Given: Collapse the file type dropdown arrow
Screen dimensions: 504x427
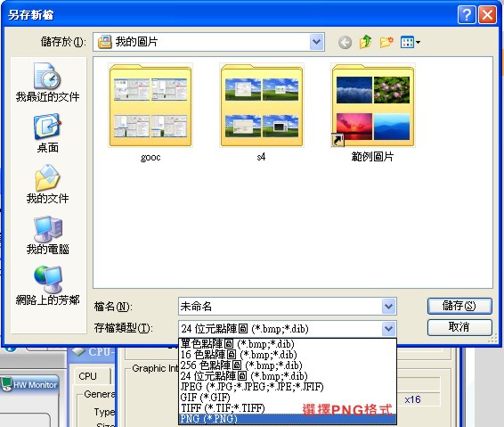Looking at the screenshot, I should (388, 329).
